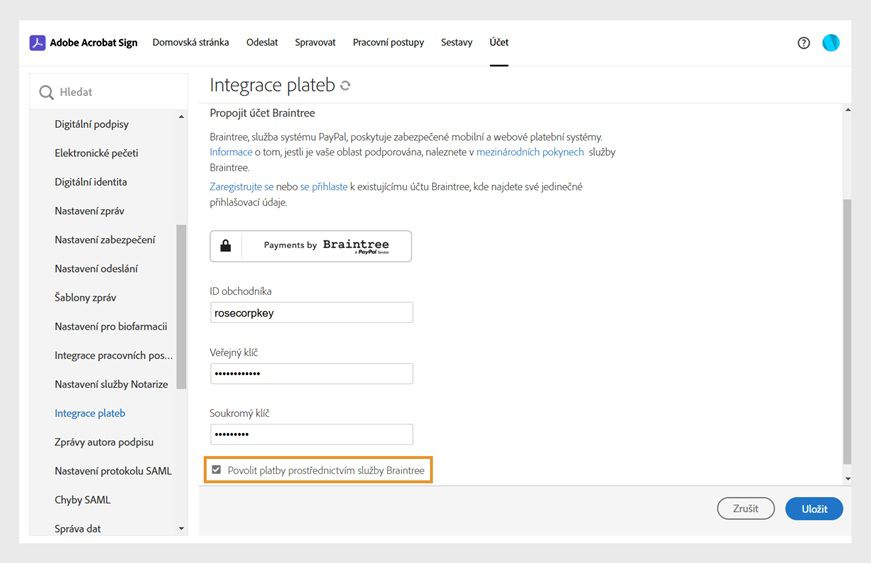This screenshot has width=871, height=563.
Task: Select Chyby SAML in sidebar
Action: (x=82, y=500)
